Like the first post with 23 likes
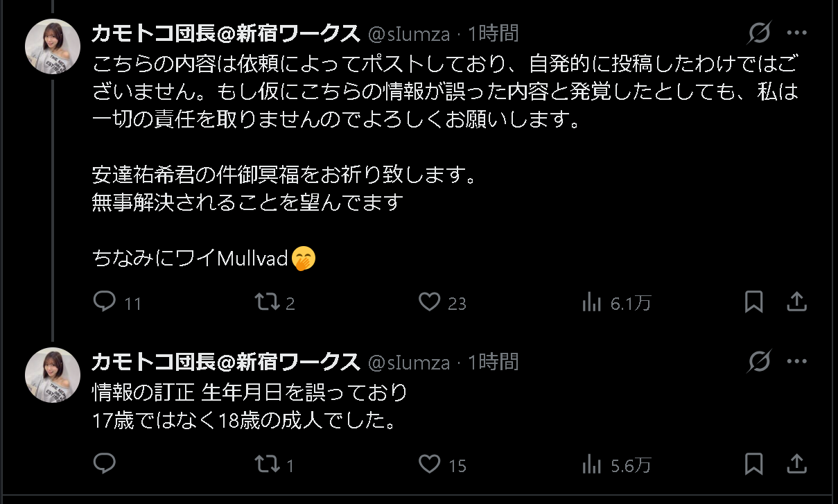Viewport: 838px width, 504px height. 430,302
